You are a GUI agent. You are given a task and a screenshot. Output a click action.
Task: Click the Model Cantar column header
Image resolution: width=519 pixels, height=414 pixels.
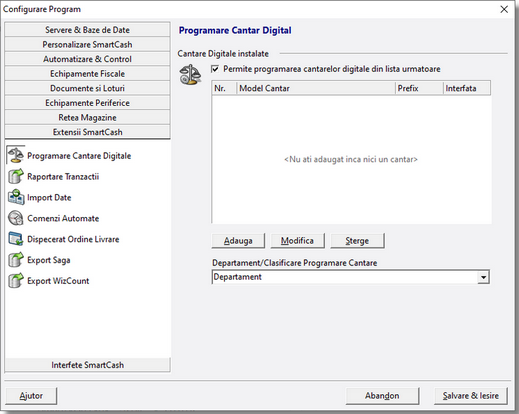pyautogui.click(x=316, y=88)
